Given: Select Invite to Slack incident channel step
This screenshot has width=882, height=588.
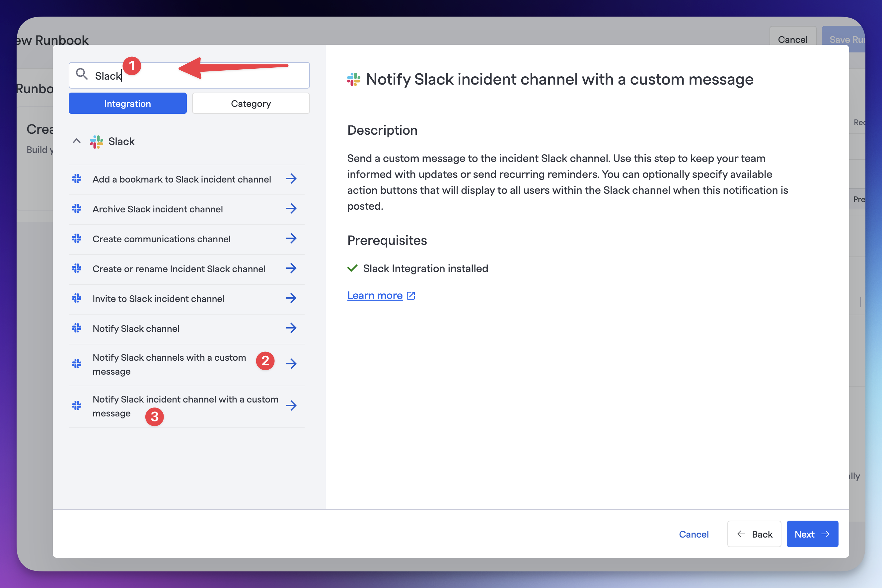Looking at the screenshot, I should [187, 299].
